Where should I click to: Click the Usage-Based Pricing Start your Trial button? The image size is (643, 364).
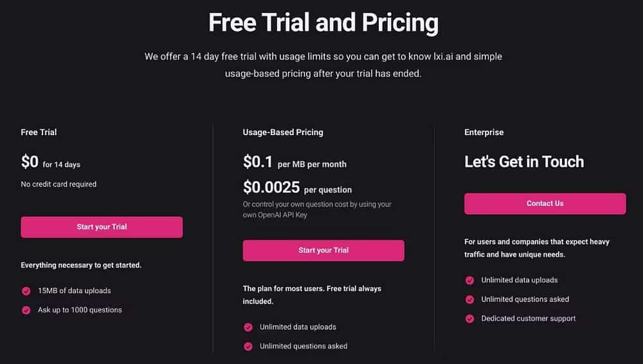coord(323,250)
